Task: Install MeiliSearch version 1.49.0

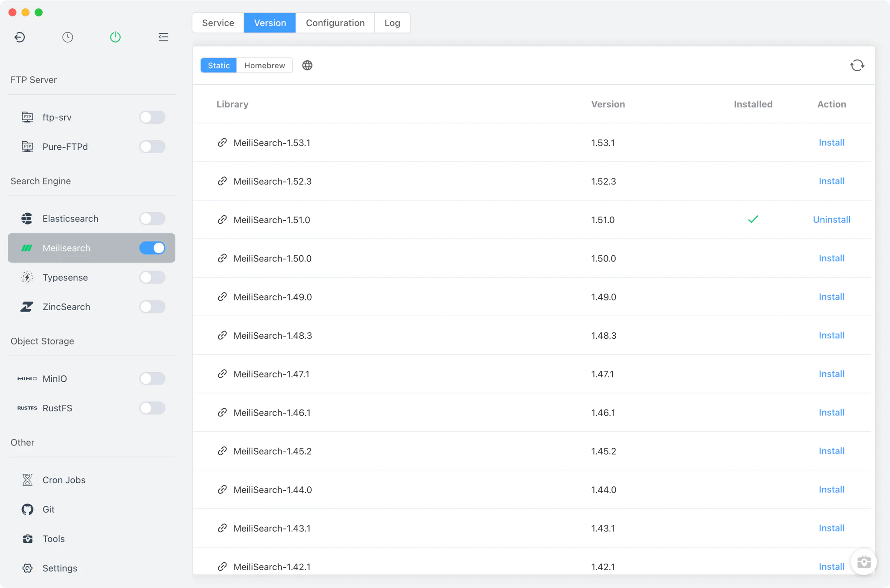Action: pos(831,297)
